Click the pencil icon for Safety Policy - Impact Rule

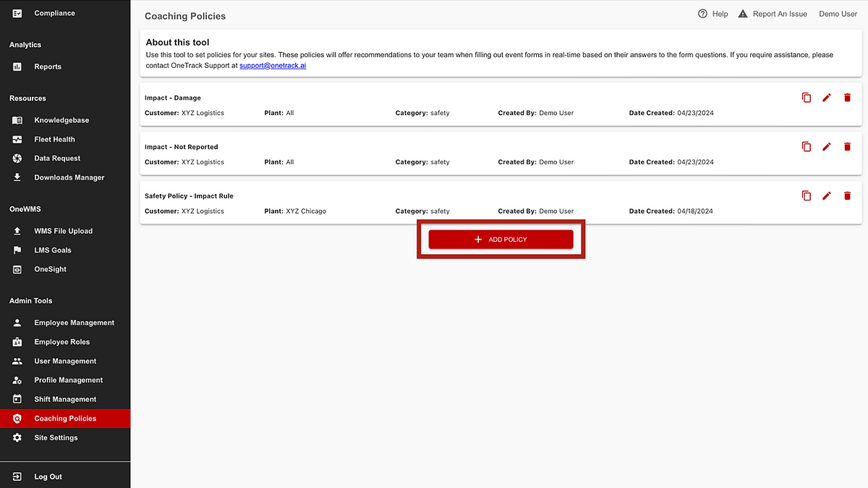click(x=827, y=195)
